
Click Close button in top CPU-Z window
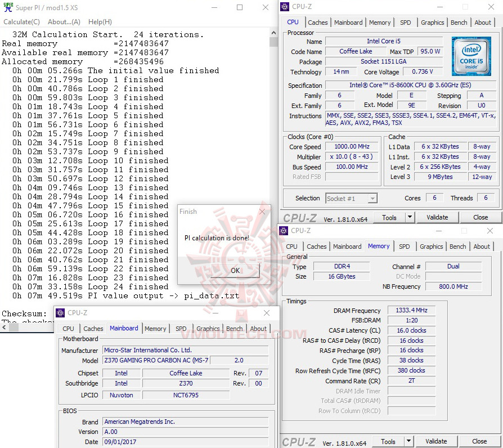(x=480, y=218)
